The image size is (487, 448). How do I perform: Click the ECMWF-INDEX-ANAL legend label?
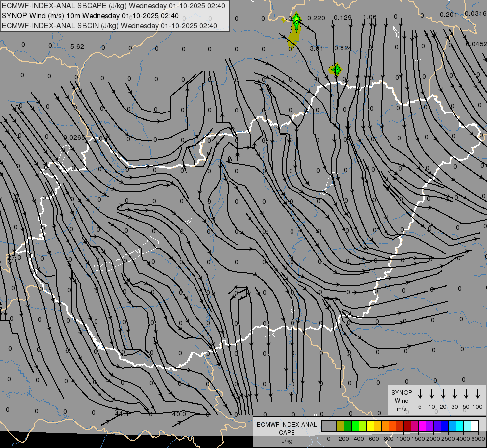coord(287,425)
